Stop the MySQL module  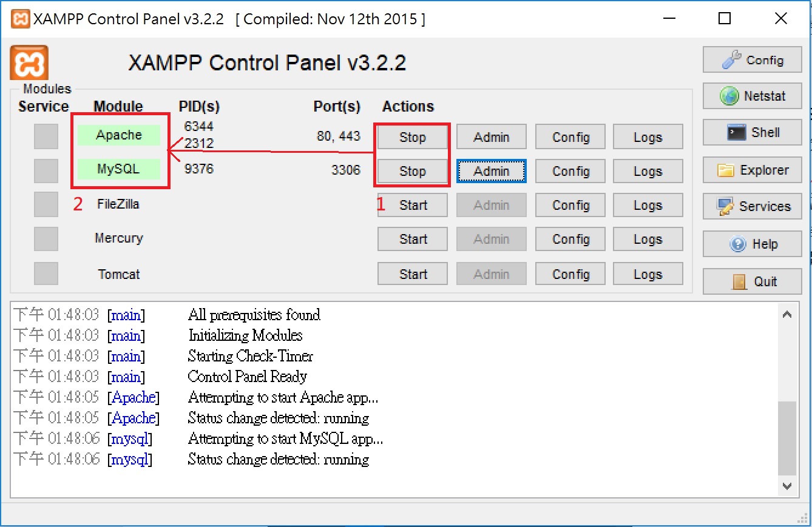pyautogui.click(x=413, y=171)
